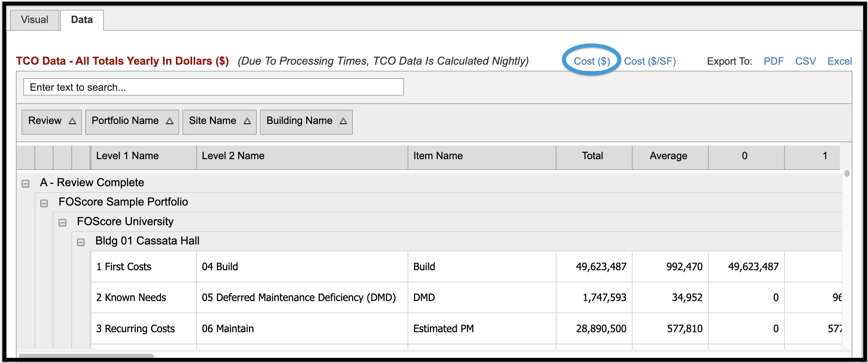The width and height of the screenshot is (868, 363).
Task: Toggle sort triangle on Building Name
Action: tap(343, 121)
